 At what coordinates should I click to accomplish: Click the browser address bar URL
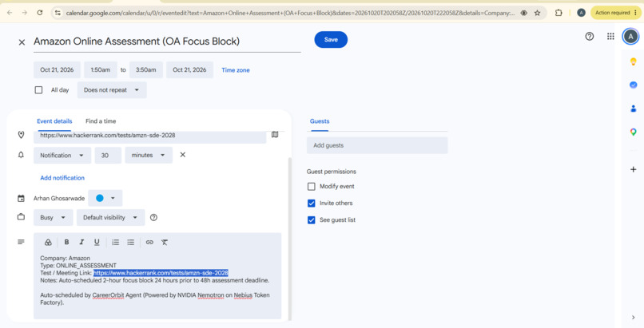(x=290, y=13)
